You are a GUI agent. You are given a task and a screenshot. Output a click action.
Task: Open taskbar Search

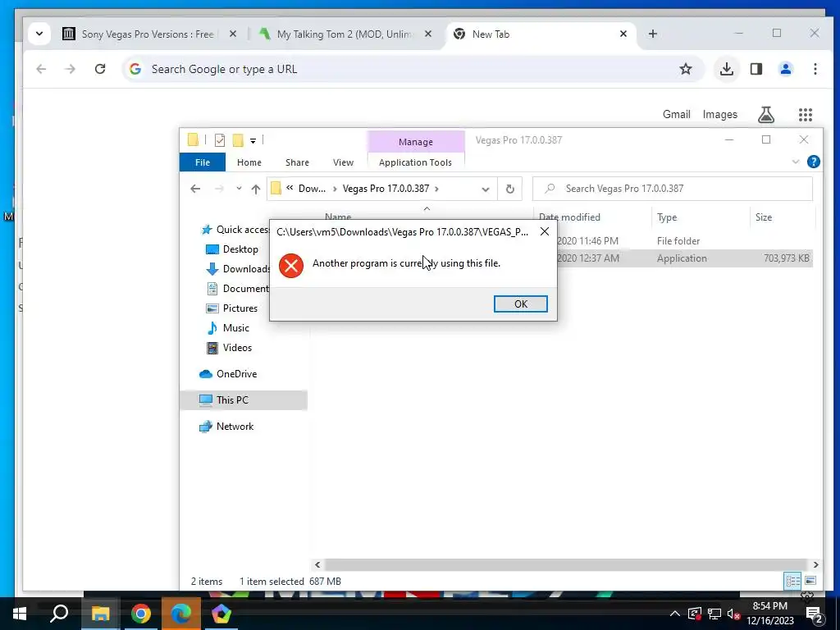pos(59,614)
